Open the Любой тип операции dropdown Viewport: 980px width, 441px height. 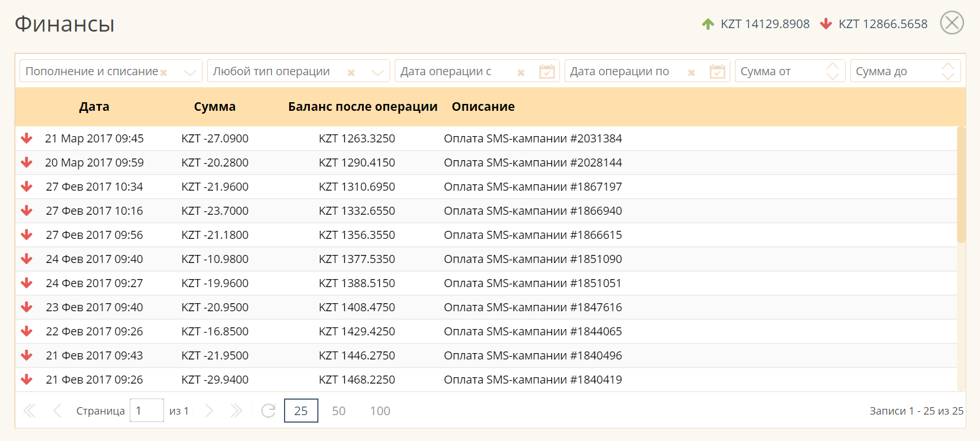(x=378, y=72)
